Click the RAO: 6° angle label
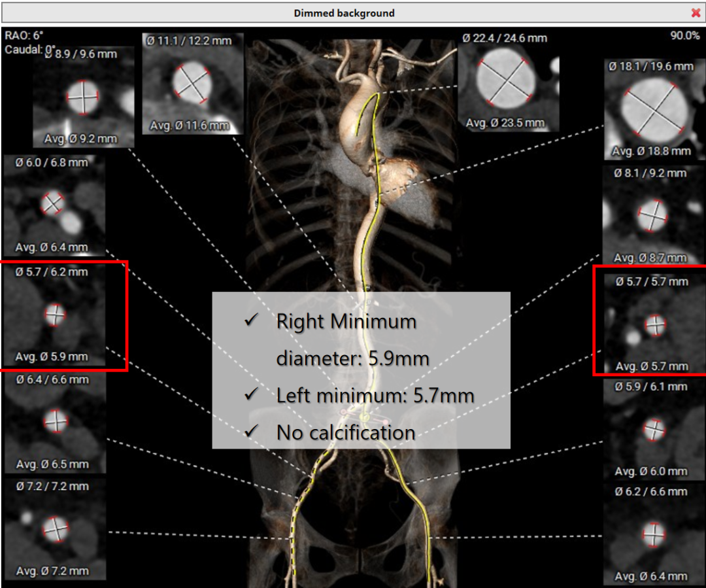Screen dimensions: 706x588 point(24,36)
